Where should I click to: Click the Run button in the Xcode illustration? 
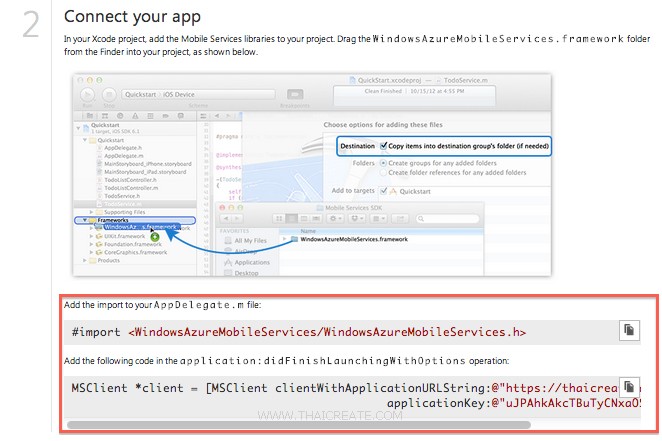(x=87, y=95)
